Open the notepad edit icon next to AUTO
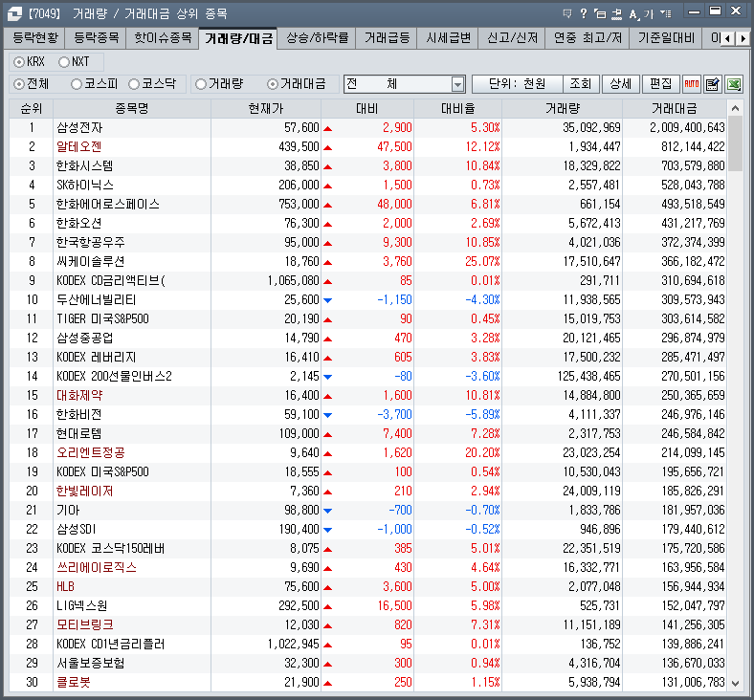 tap(712, 84)
